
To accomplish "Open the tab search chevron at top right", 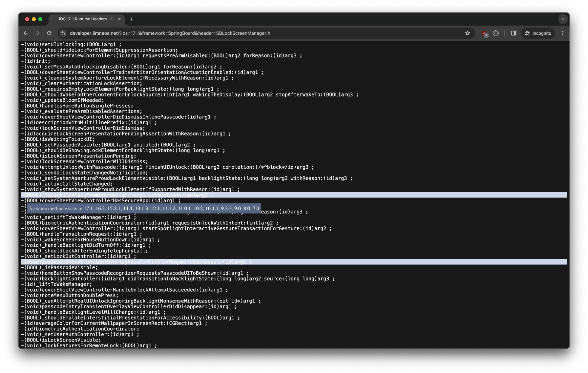I will (563, 19).
